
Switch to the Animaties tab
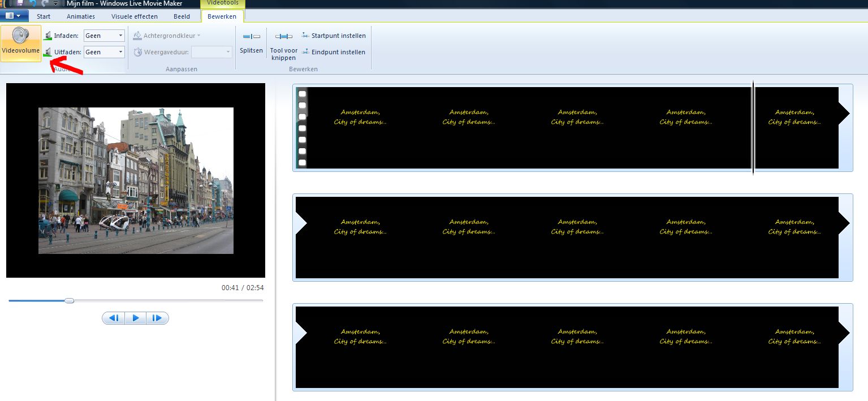(x=81, y=16)
